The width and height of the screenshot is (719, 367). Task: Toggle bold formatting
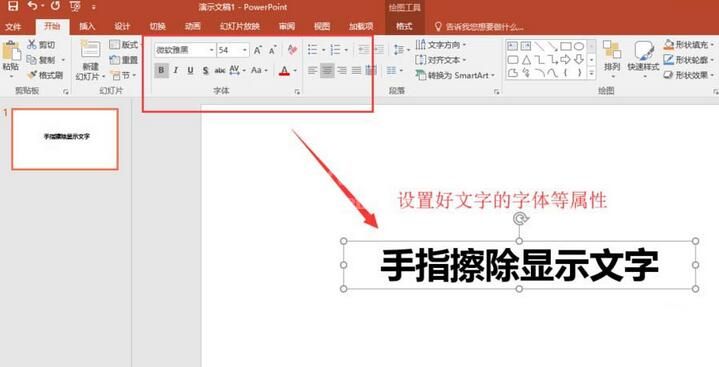(161, 71)
